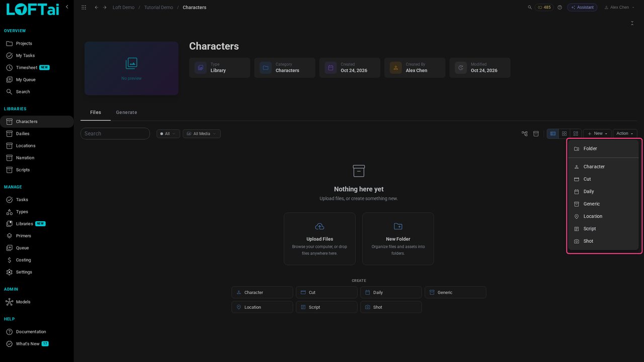Open the Alex Chen user menu

pyautogui.click(x=618, y=8)
